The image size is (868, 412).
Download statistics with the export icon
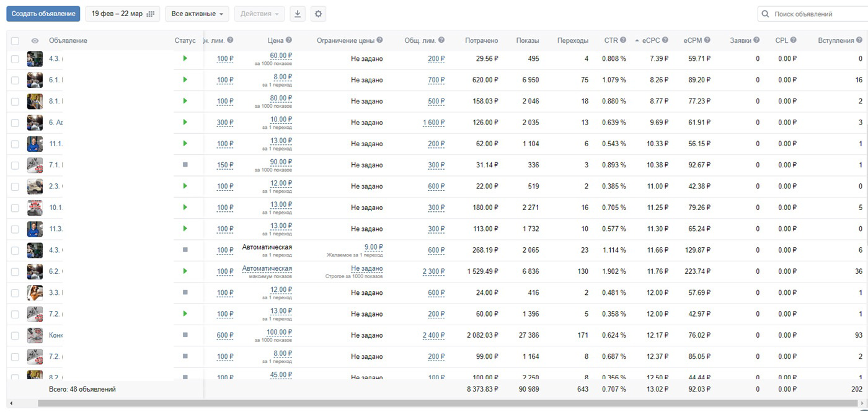(298, 14)
